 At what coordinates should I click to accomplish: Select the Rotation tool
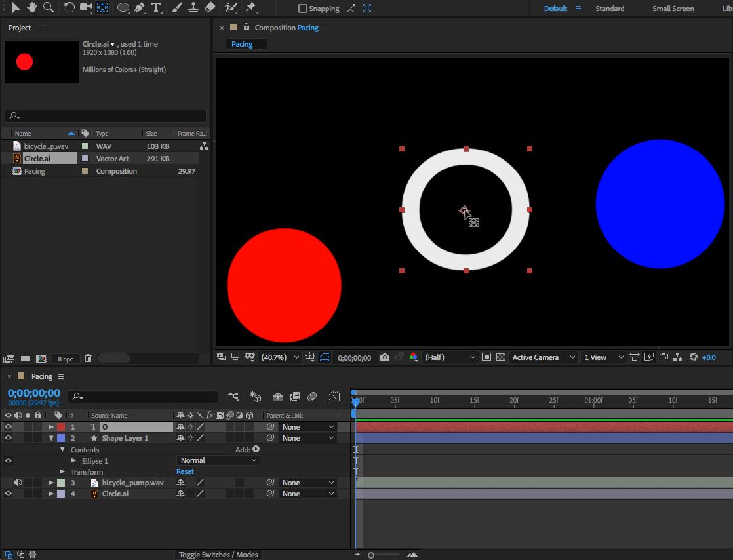[69, 8]
